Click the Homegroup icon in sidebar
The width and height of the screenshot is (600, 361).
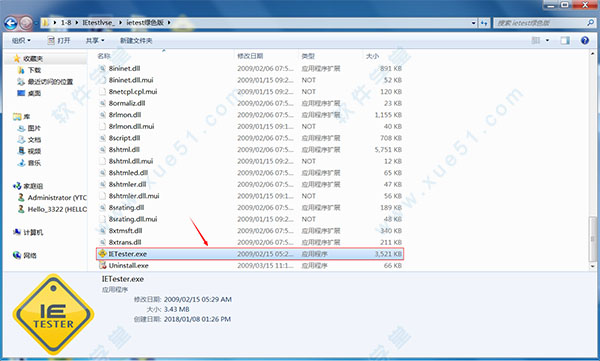click(x=17, y=186)
